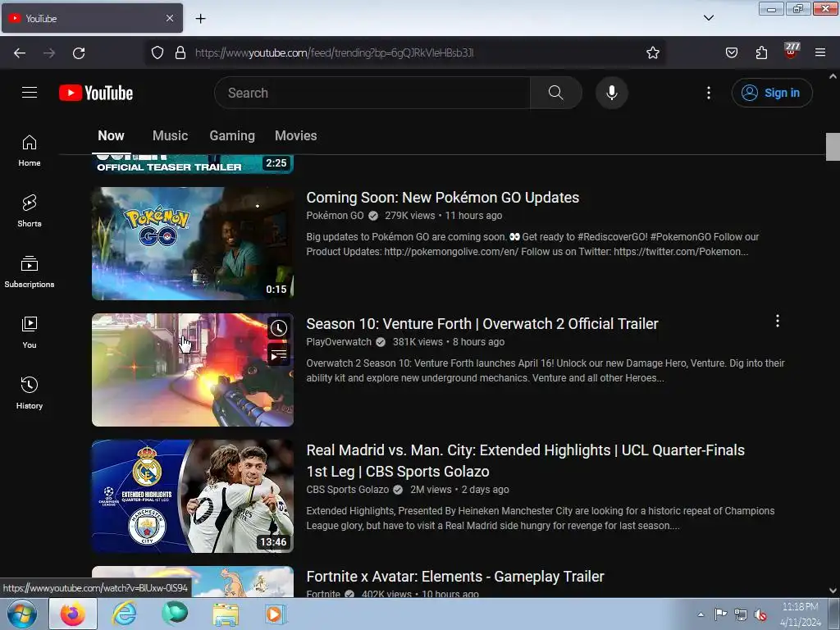The width and height of the screenshot is (840, 630).
Task: Visit the CBS Sports Golazo channel
Action: coord(347,490)
